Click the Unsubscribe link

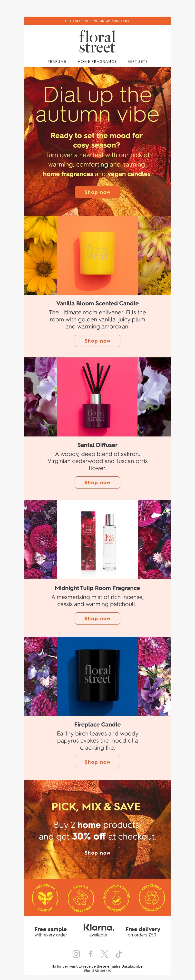point(132,966)
